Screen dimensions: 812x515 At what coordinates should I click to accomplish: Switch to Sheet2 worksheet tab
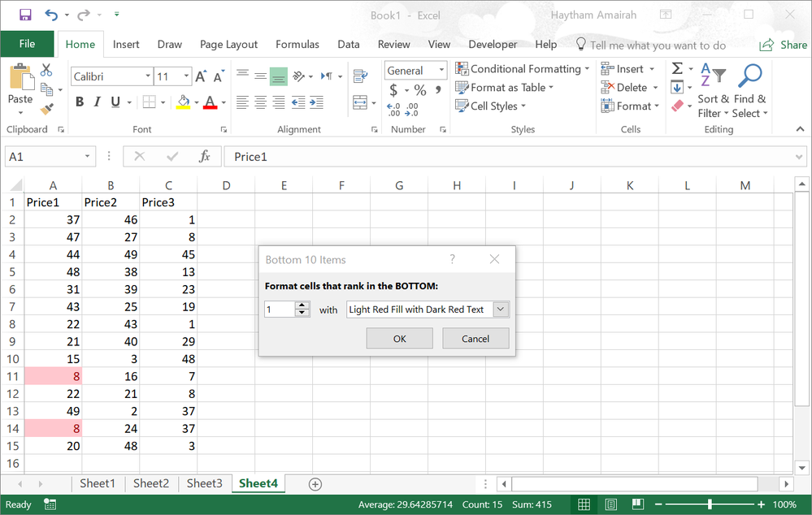click(150, 483)
